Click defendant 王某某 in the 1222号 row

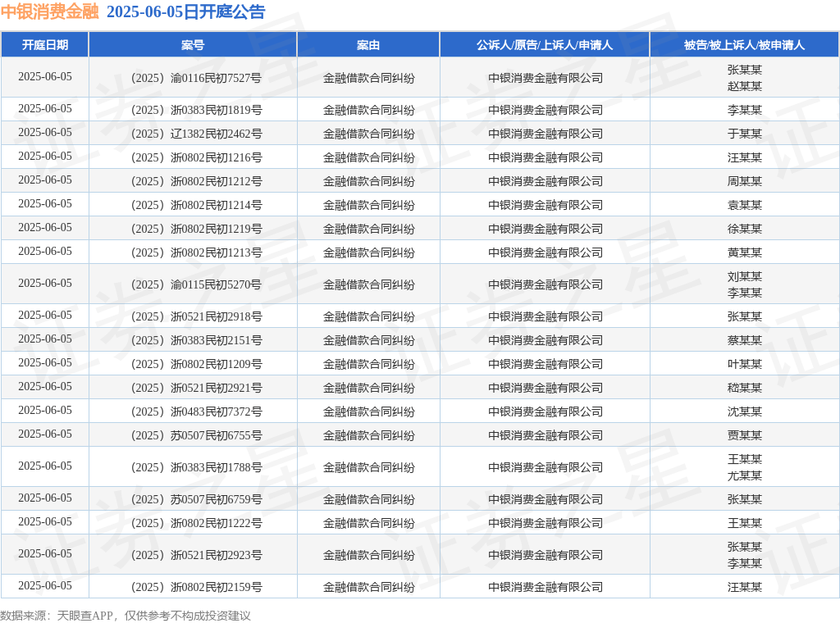745,524
